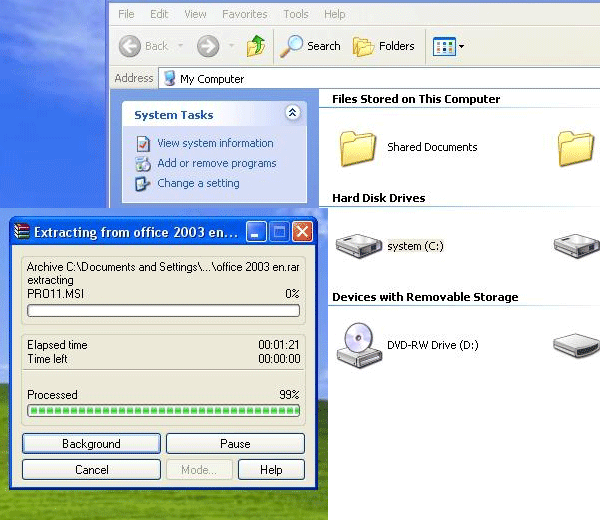Click the My Computer address bar icon
The height and width of the screenshot is (520, 600).
[x=170, y=78]
